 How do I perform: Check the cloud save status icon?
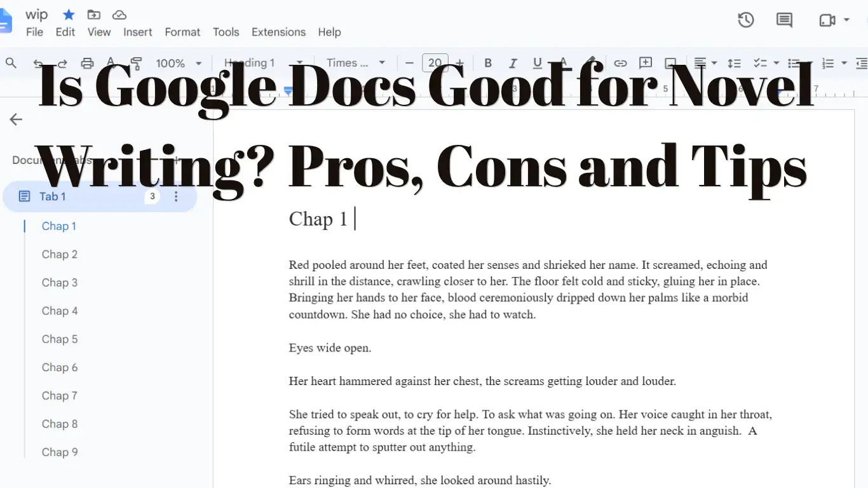119,14
